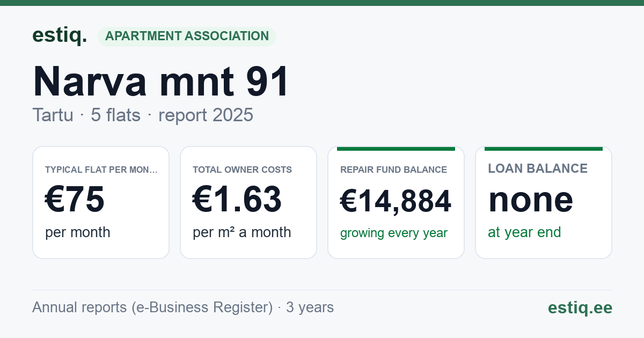This screenshot has height=338, width=644.
Task: Click the 'Tartu · 5 flats · report 2025' subtitle
Action: [x=143, y=115]
